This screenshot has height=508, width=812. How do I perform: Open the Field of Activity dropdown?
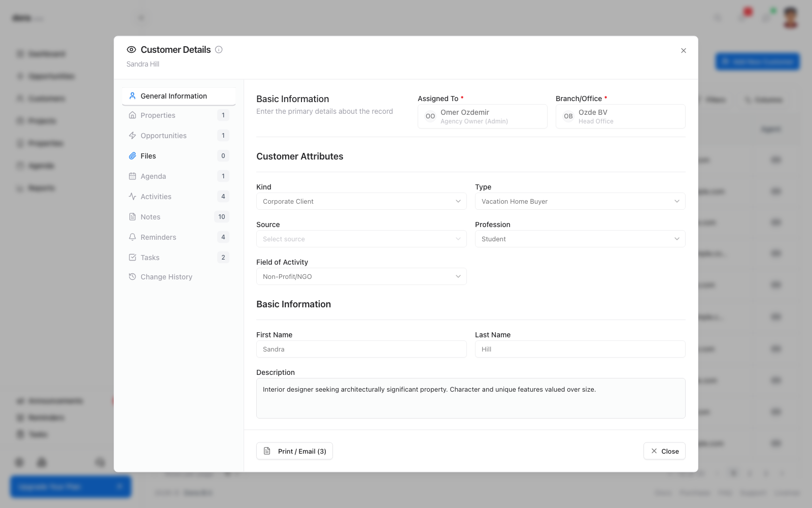pos(361,276)
